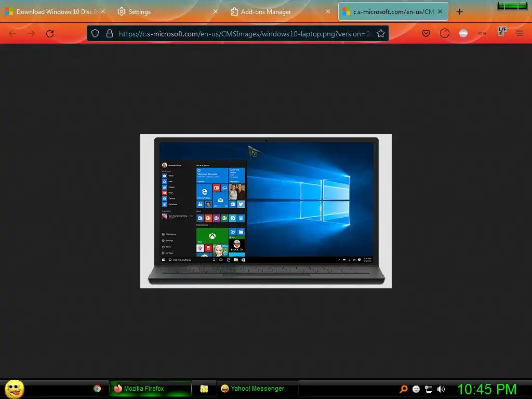Click the 10:45 PM clock
The image size is (532, 399).
point(487,389)
